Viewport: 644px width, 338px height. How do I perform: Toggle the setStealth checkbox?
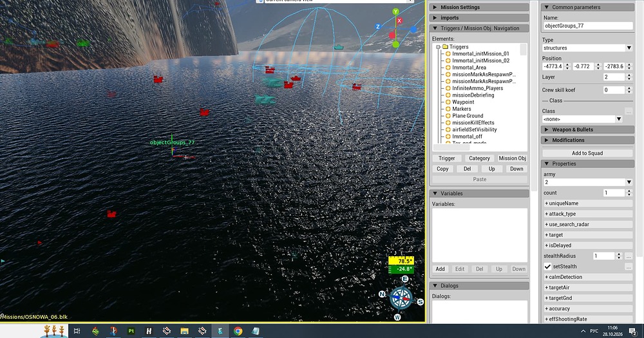547,267
